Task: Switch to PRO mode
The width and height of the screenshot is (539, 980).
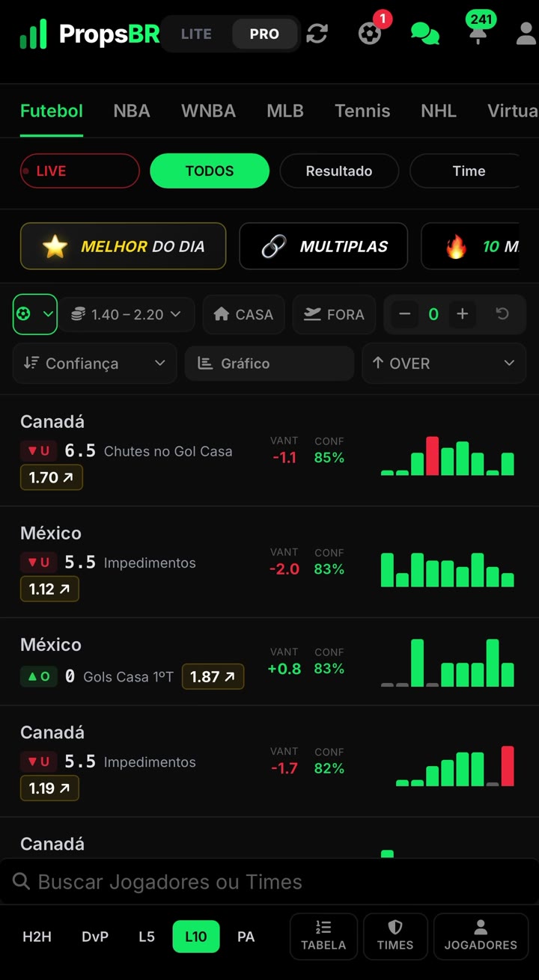Action: (264, 34)
